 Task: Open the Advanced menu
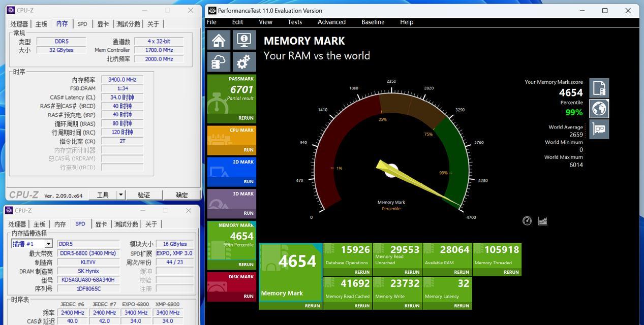pos(331,22)
